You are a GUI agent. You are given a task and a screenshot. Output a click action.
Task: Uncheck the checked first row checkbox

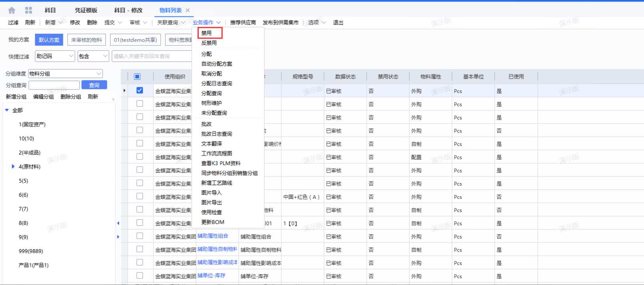pyautogui.click(x=139, y=91)
